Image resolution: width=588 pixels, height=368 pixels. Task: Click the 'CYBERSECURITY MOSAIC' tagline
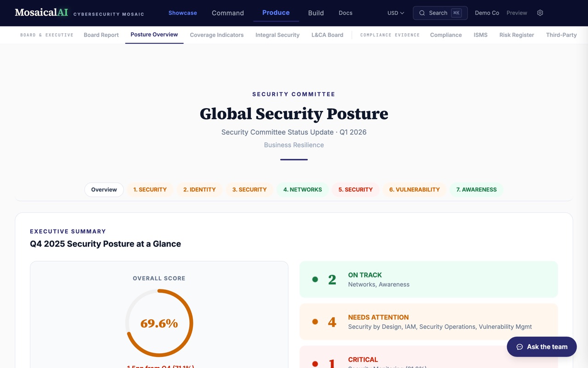[109, 14]
